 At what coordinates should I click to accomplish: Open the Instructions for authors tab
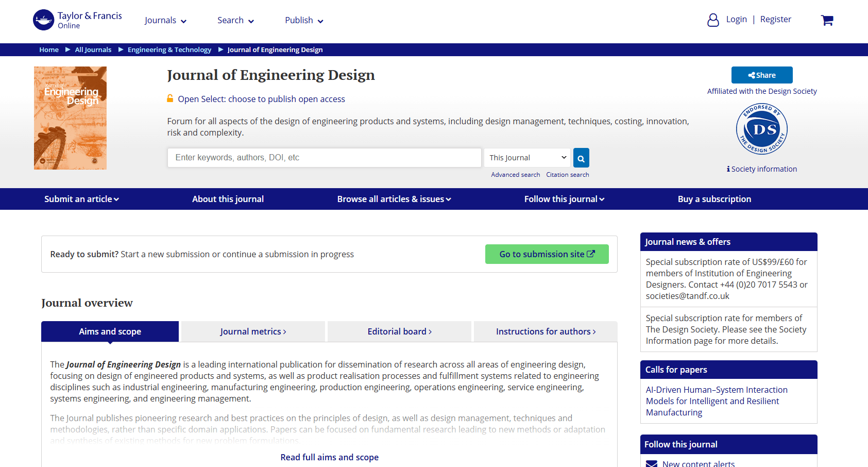546,331
